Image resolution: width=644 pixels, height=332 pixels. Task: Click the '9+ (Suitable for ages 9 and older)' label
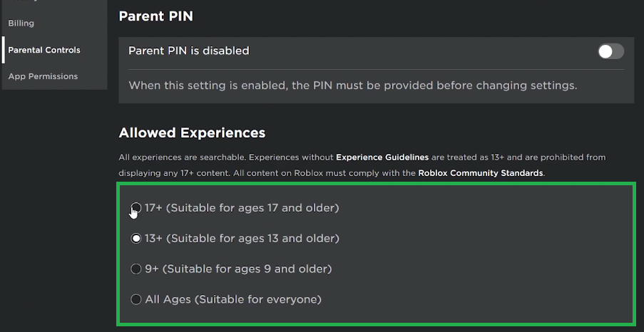click(x=238, y=269)
